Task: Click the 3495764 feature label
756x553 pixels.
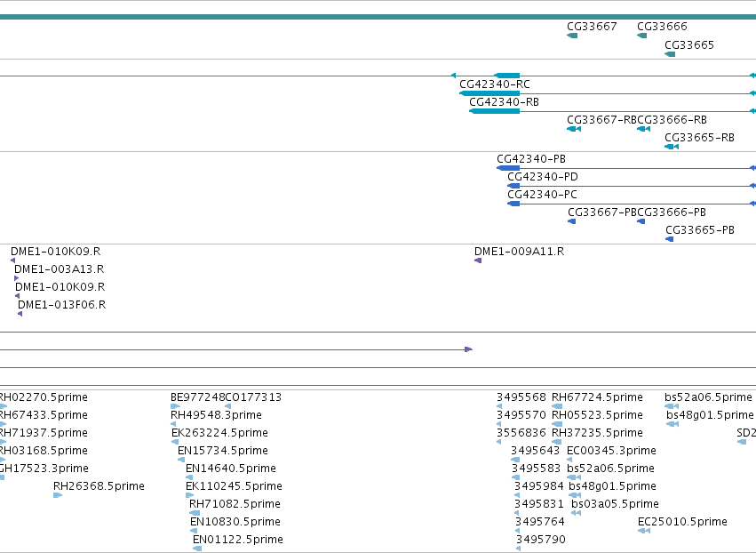Action: point(539,522)
